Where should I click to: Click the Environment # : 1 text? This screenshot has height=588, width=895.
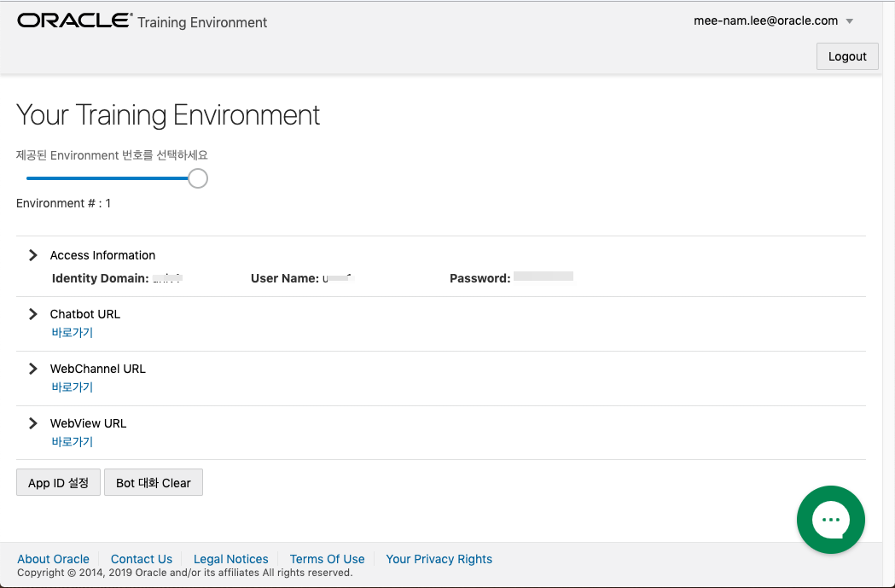pos(63,203)
